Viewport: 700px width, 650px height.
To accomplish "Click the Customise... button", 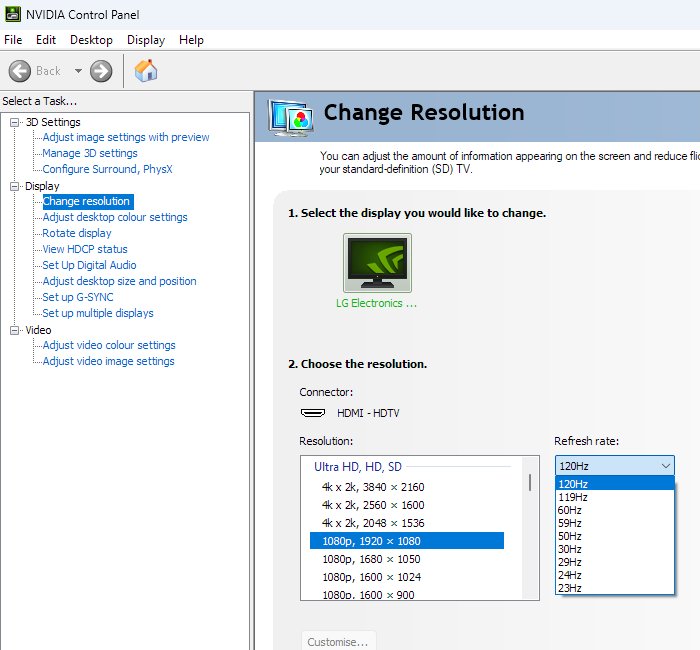I will coord(339,642).
